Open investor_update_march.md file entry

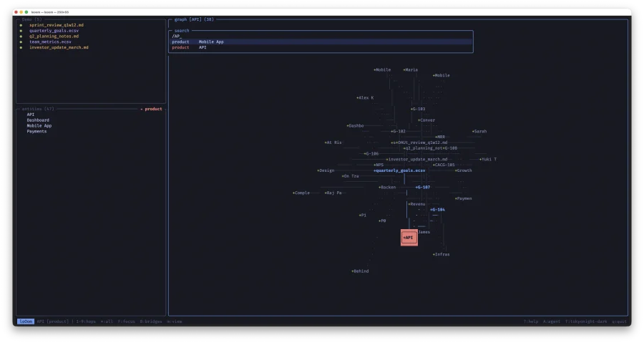(x=59, y=47)
